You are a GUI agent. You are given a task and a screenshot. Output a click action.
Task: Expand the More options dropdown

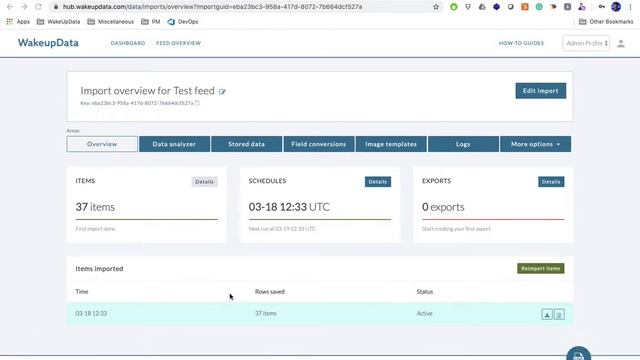point(536,144)
